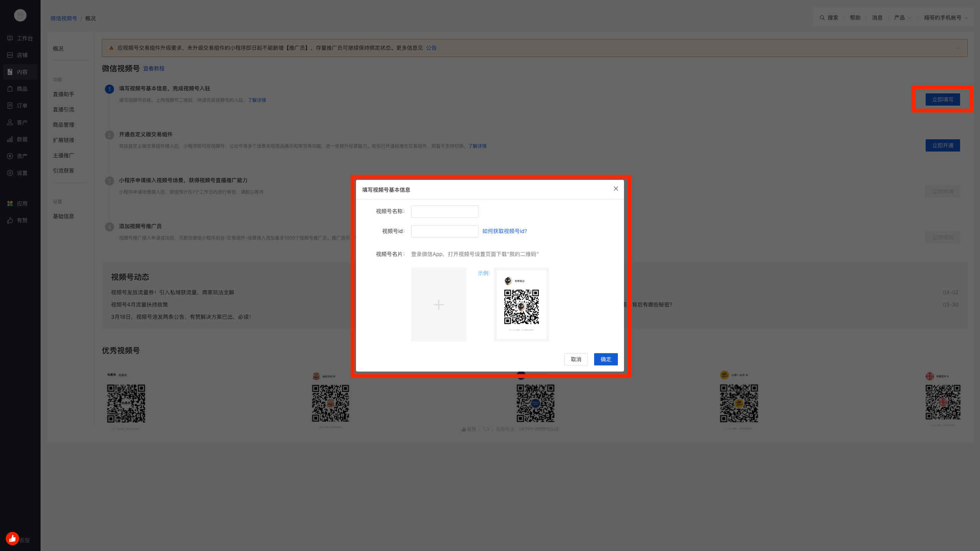Click the 立即开通 button

coord(943,145)
